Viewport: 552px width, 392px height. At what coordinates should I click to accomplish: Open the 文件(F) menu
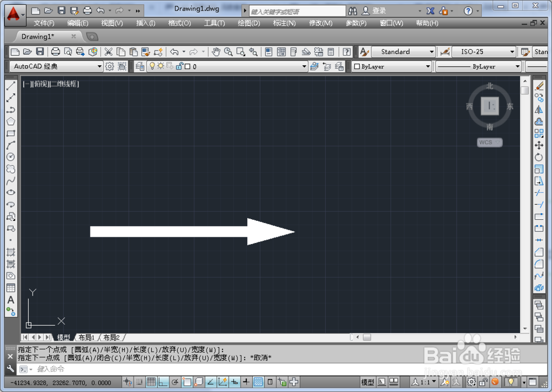[x=44, y=23]
